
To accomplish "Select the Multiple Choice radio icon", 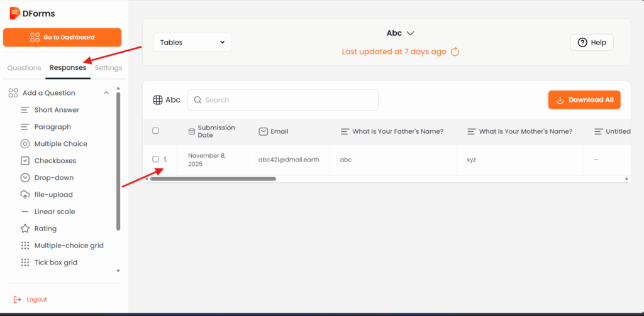I will click(x=25, y=144).
